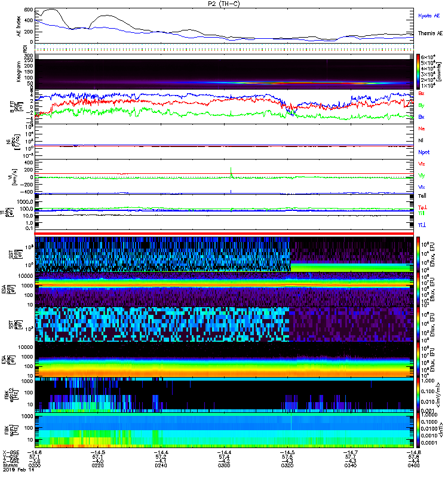Select the blue Kyoto AE legend label
The width and height of the screenshot is (448, 478).
coord(429,16)
